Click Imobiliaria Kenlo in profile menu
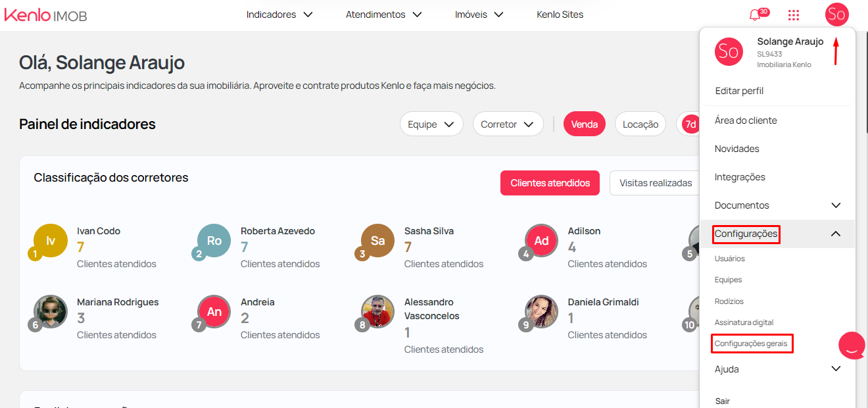This screenshot has height=408, width=868. tap(784, 64)
